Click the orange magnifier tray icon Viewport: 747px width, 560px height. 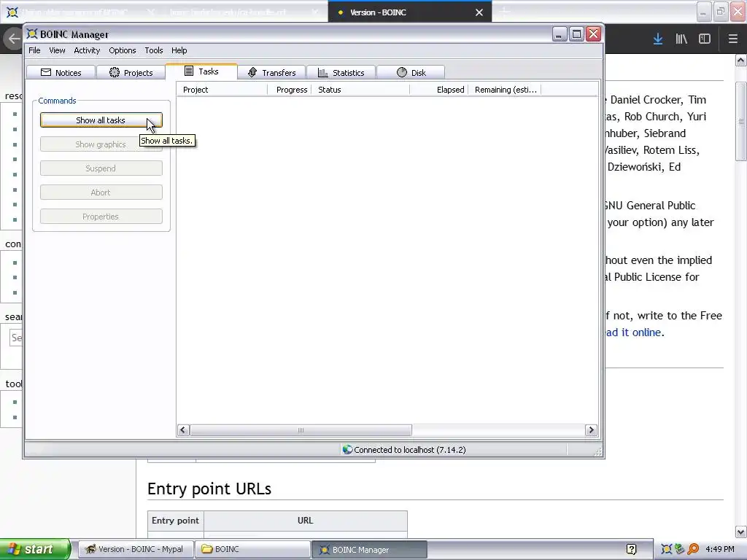(x=693, y=549)
